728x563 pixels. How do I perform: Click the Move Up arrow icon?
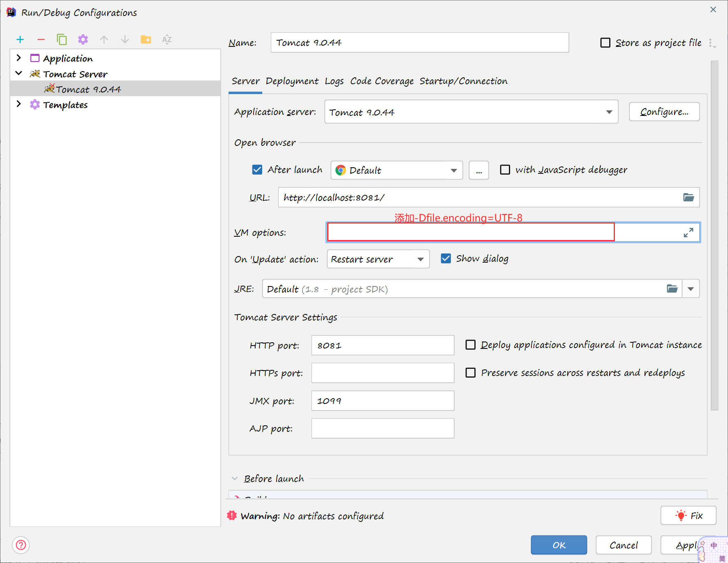[x=104, y=39]
